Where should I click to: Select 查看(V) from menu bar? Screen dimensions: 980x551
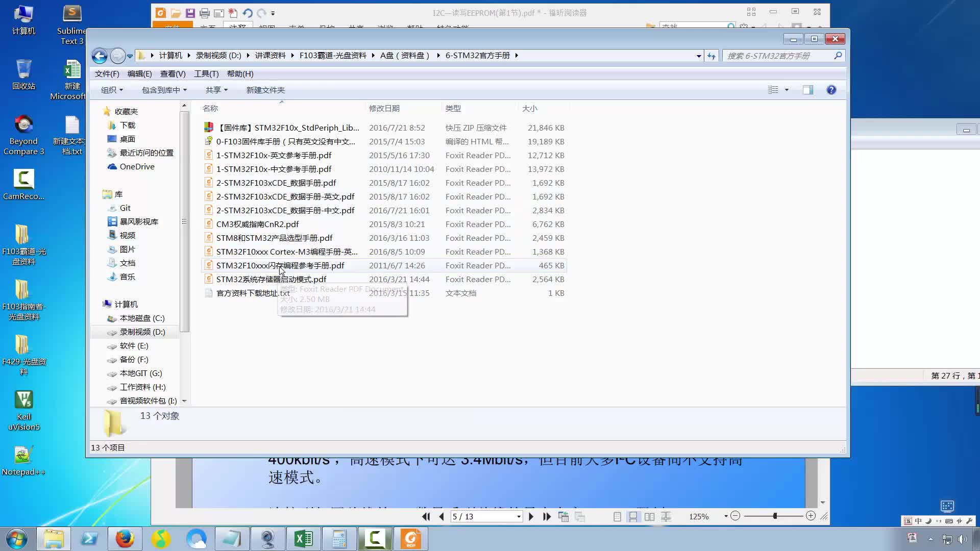click(173, 73)
